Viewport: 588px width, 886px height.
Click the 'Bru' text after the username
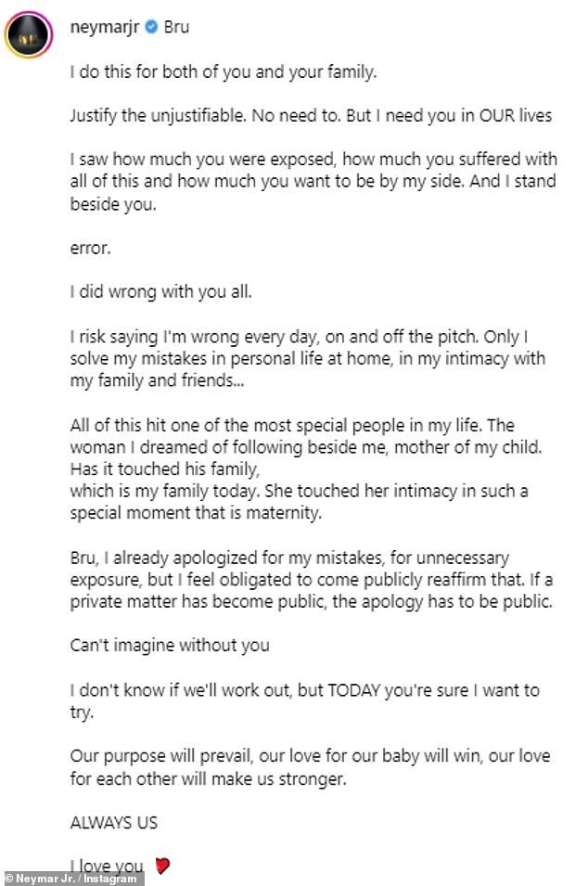[x=176, y=27]
